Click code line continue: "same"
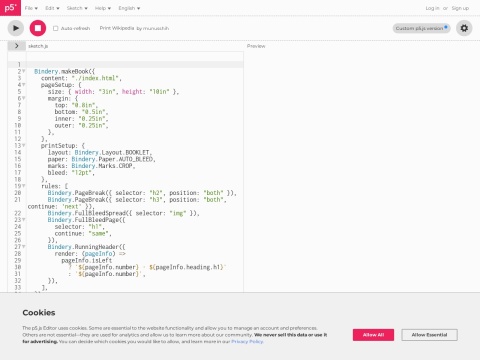Screen dimensions: 480x360 tap(83, 233)
